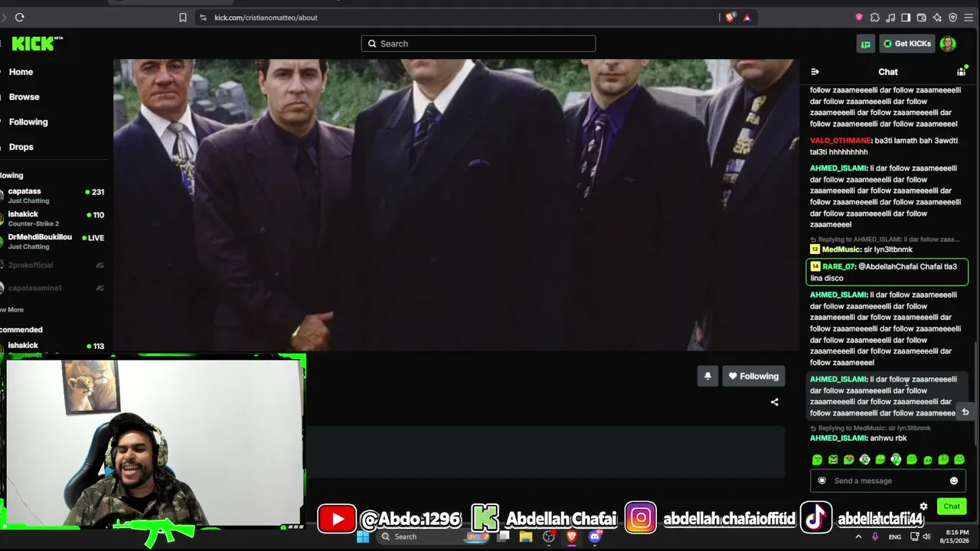Switch the ENG input language
Screen dimensions: 980x551
coord(894,537)
